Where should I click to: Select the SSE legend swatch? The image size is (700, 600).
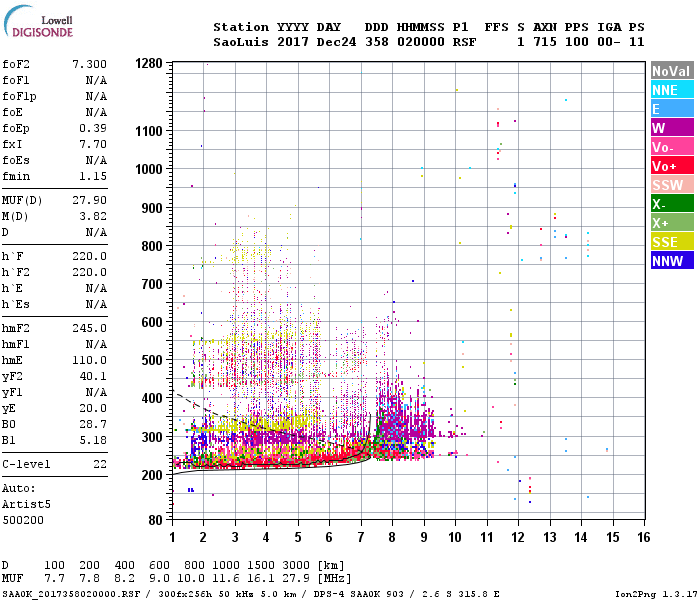(x=672, y=242)
